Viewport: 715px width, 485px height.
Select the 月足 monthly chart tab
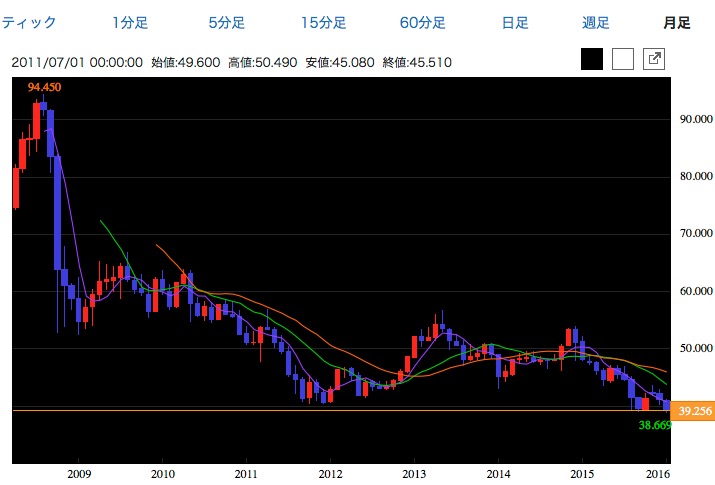(x=677, y=22)
